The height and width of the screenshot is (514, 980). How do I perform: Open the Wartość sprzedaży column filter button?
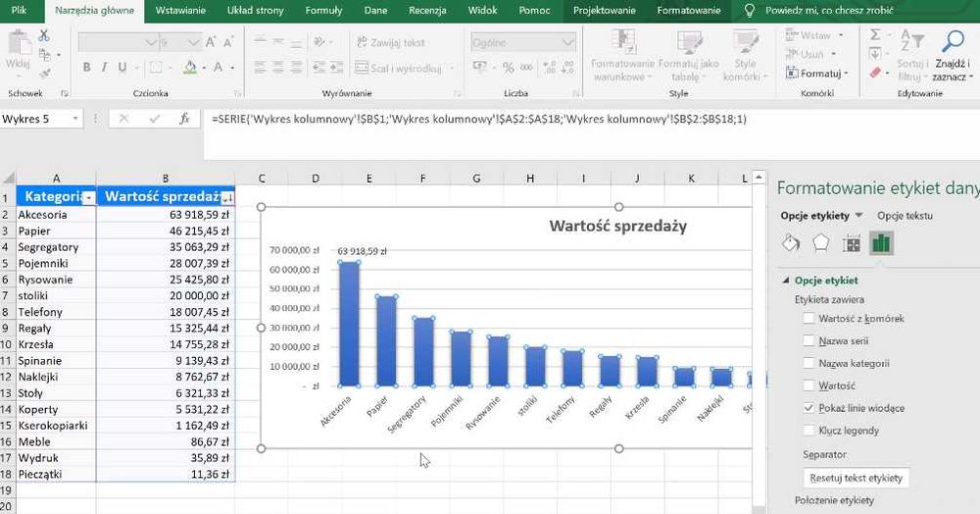click(228, 197)
